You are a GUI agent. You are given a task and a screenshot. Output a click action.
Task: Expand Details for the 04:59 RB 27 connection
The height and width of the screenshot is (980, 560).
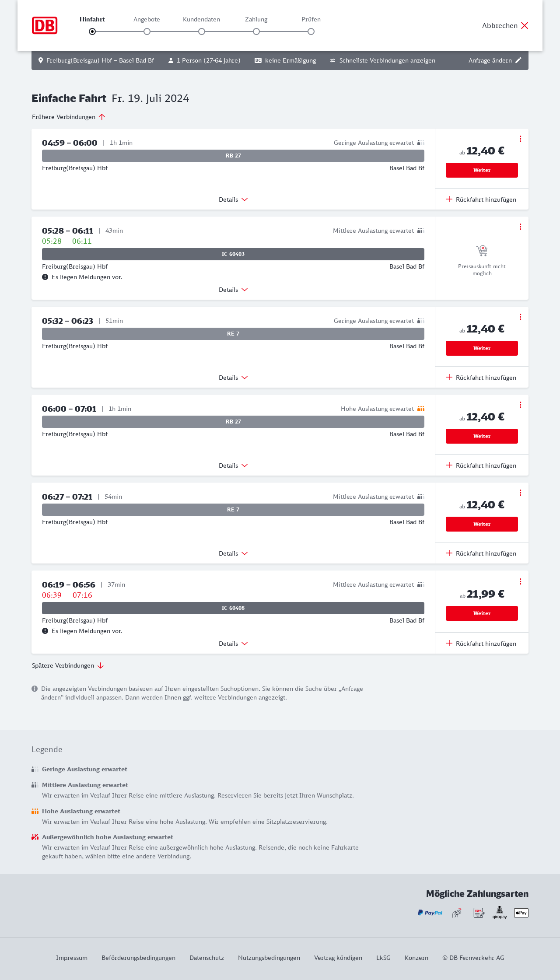coord(233,199)
